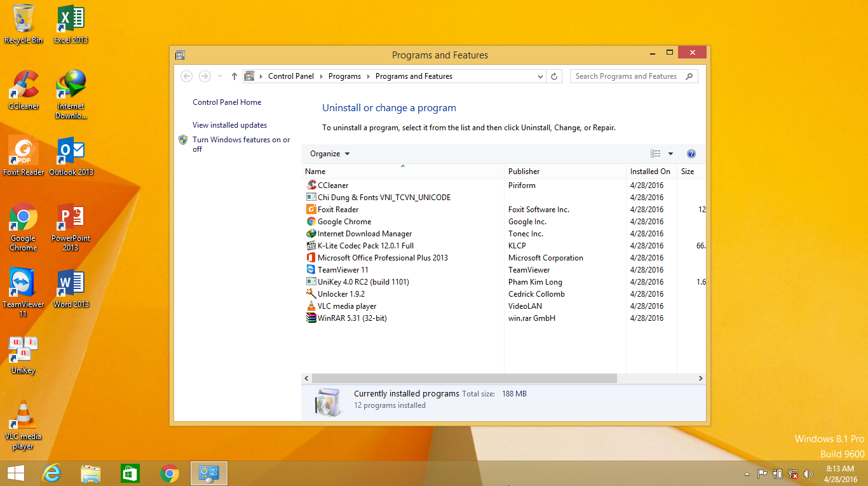Expand the breadcrumb arrow after Programs
The width and height of the screenshot is (868, 486).
click(369, 76)
